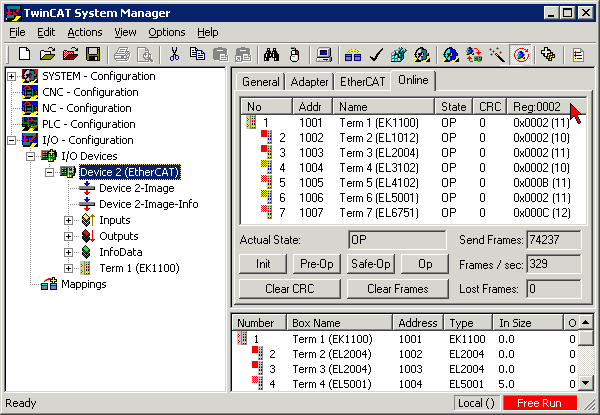Click the Find binoculars toolbar icon
The height and width of the screenshot is (415, 600).
coord(271,54)
